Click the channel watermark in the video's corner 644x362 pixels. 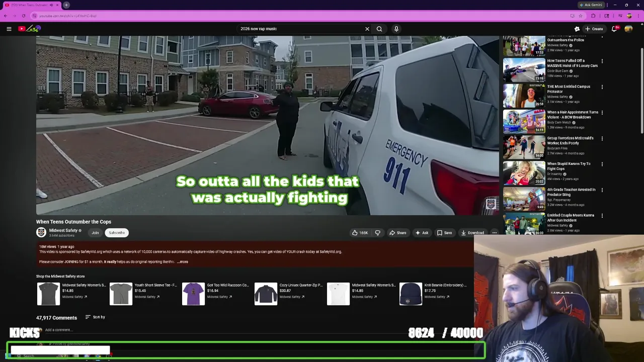tap(491, 204)
